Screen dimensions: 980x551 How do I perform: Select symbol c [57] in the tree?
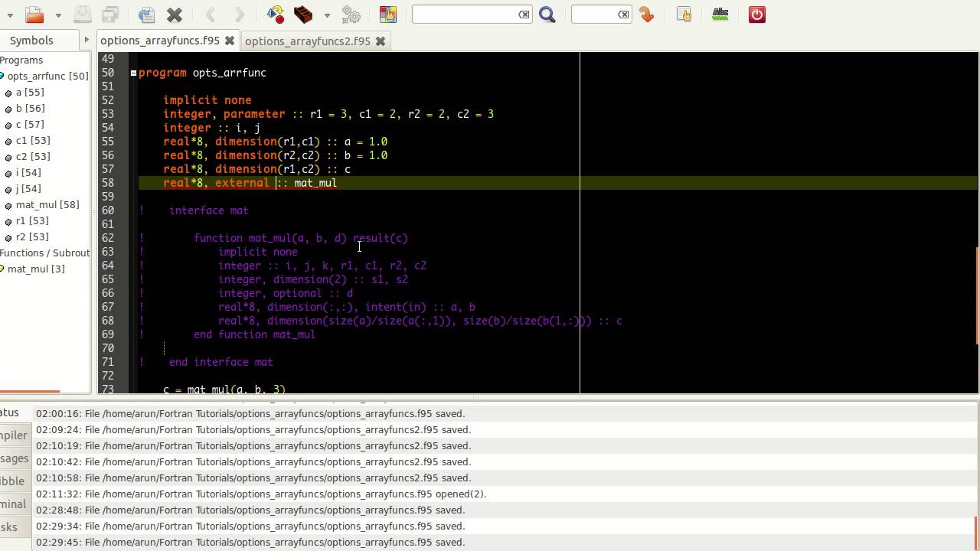(30, 124)
